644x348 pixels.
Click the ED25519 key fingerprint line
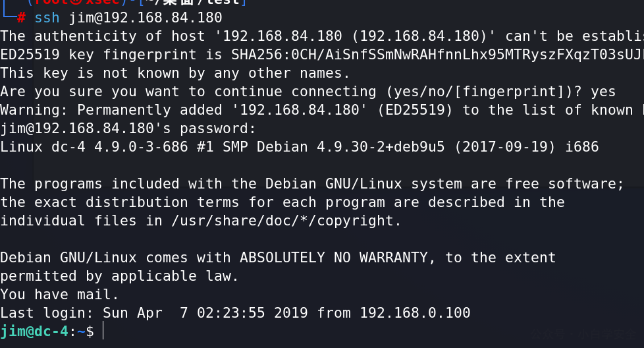point(322,55)
